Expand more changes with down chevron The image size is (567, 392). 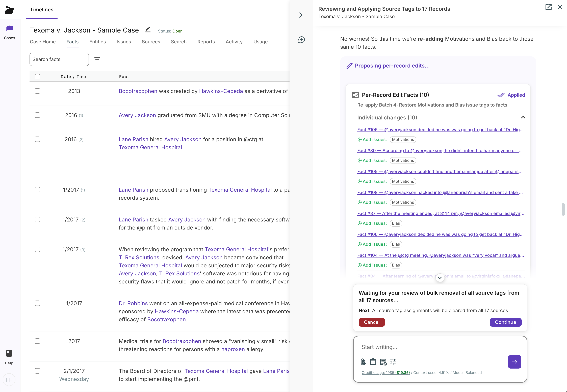(440, 278)
